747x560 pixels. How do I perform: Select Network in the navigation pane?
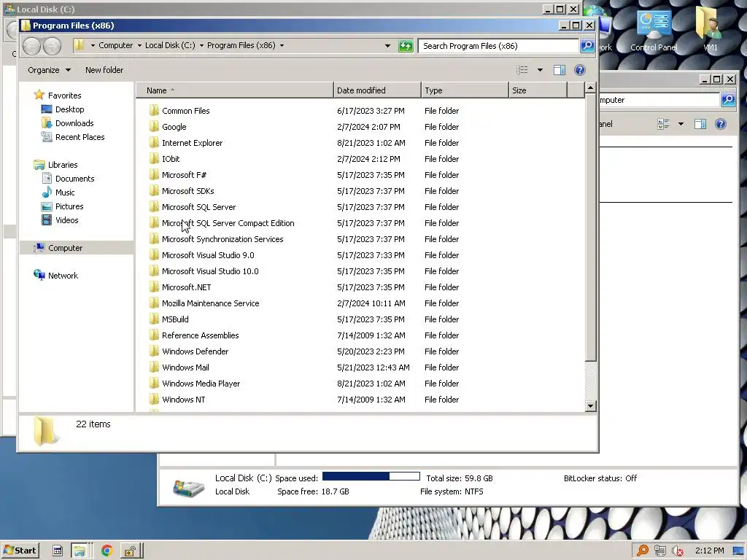coord(63,275)
